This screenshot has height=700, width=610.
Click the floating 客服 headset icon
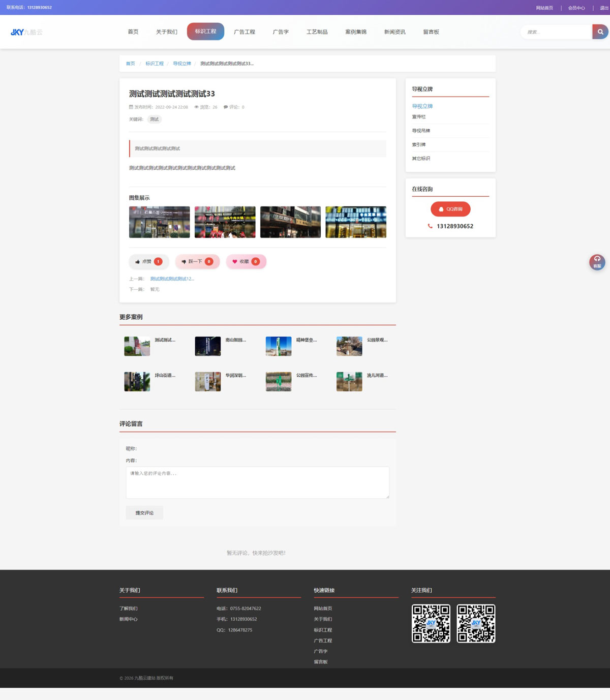tap(597, 262)
